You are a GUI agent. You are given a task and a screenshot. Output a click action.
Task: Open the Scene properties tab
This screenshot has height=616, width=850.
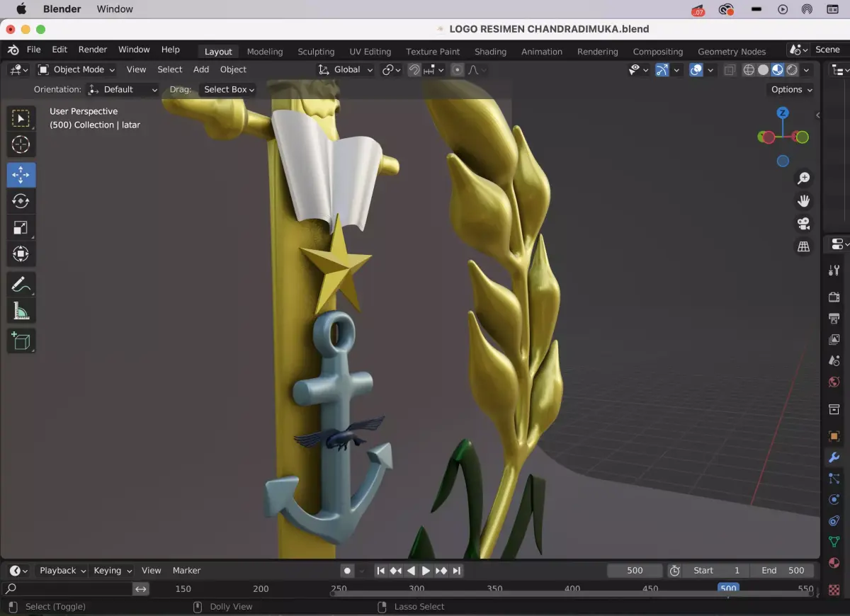click(x=834, y=360)
